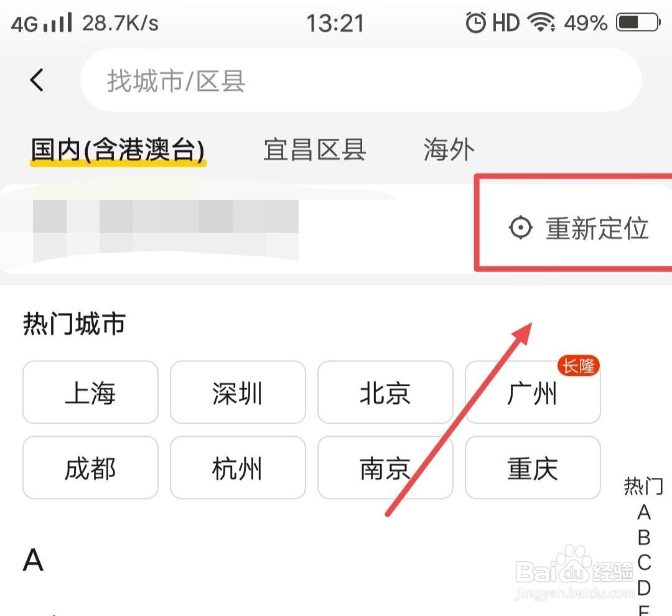Tap the Wi-Fi status icon
The height and width of the screenshot is (616, 672).
click(542, 22)
